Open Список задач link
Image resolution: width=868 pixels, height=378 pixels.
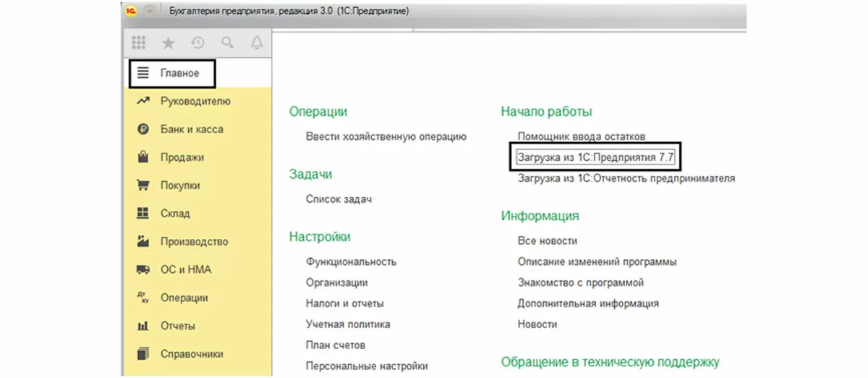pyautogui.click(x=339, y=198)
